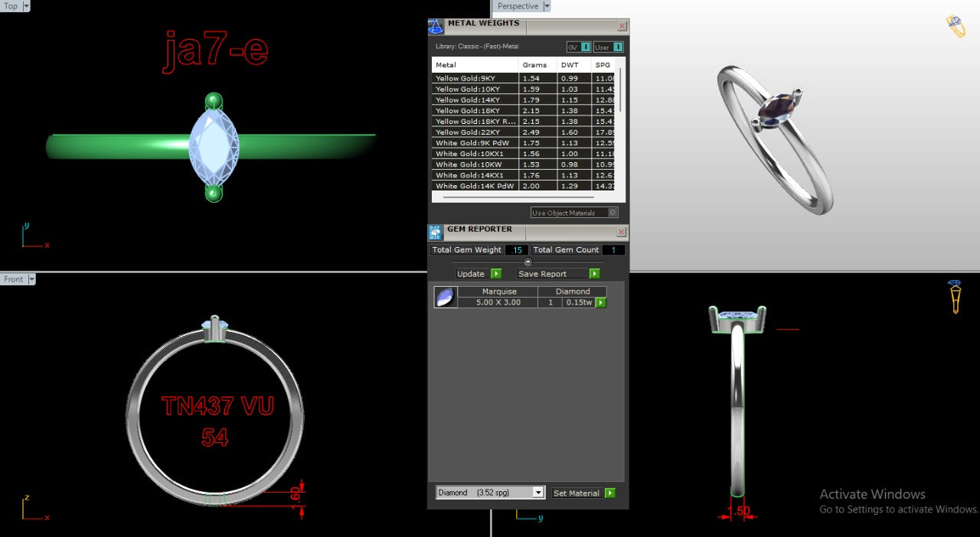The image size is (980, 537).
Task: Select the White Gold:10KX1 row
Action: pos(524,153)
